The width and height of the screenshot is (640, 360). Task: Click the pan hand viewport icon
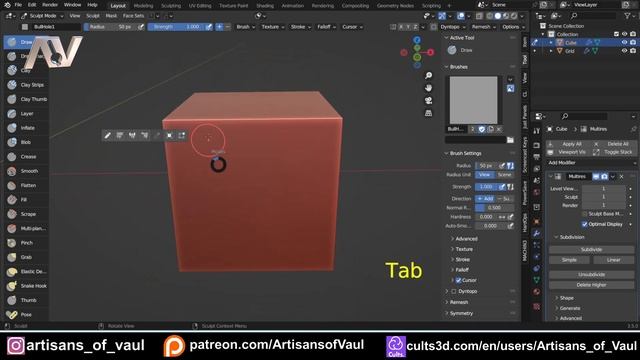coord(428,88)
